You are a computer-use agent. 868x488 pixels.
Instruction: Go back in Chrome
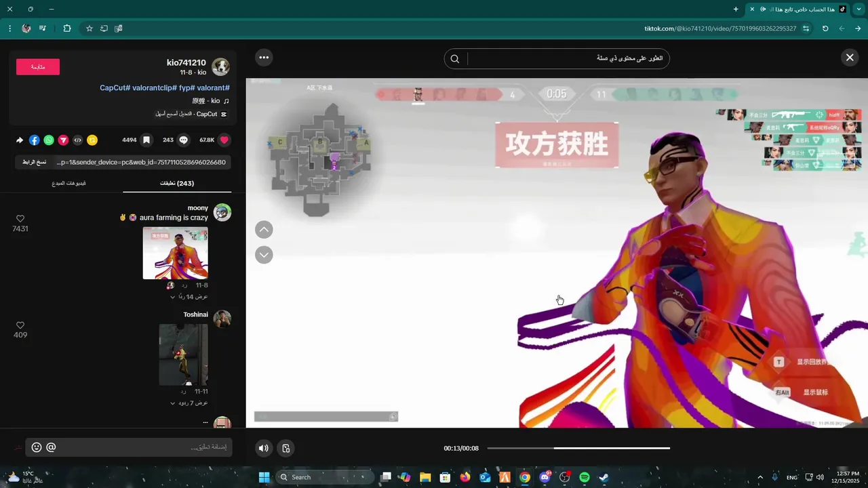tap(858, 28)
